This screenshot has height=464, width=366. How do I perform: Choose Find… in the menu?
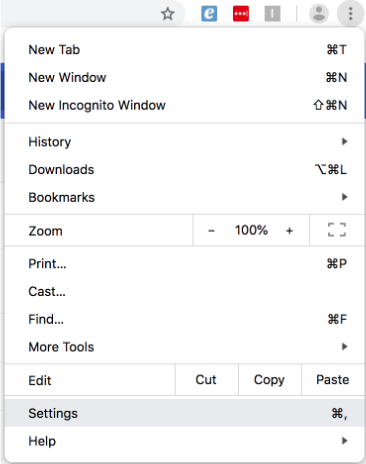coord(184,319)
